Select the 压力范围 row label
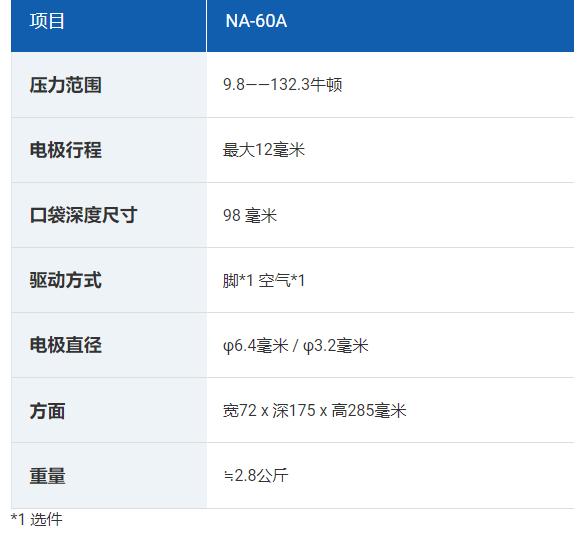 click(x=66, y=85)
